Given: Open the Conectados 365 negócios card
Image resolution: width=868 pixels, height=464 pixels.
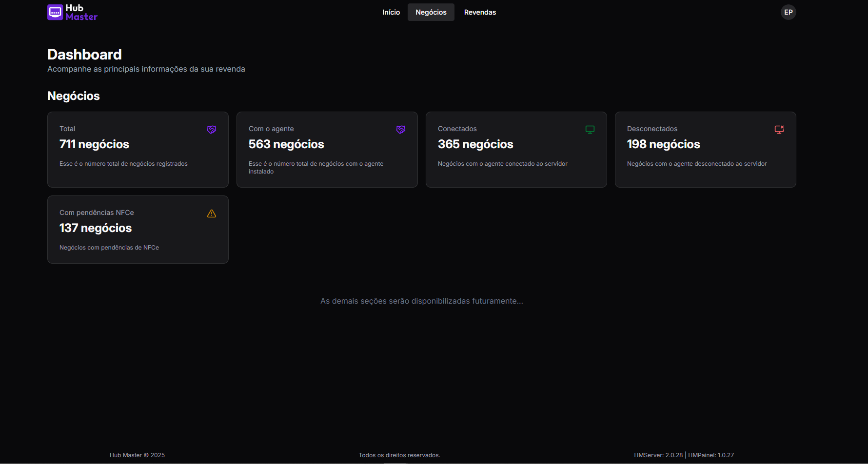Looking at the screenshot, I should pos(516,149).
